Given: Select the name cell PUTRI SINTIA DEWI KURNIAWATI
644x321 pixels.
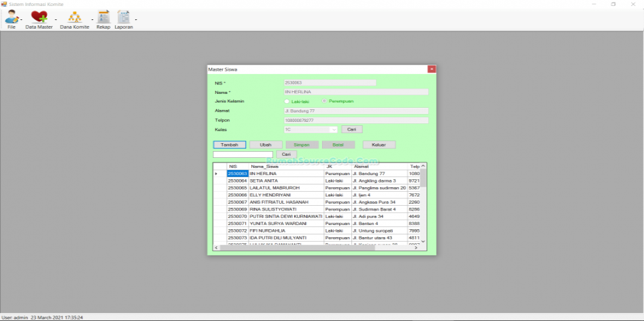Looking at the screenshot, I should [286, 216].
